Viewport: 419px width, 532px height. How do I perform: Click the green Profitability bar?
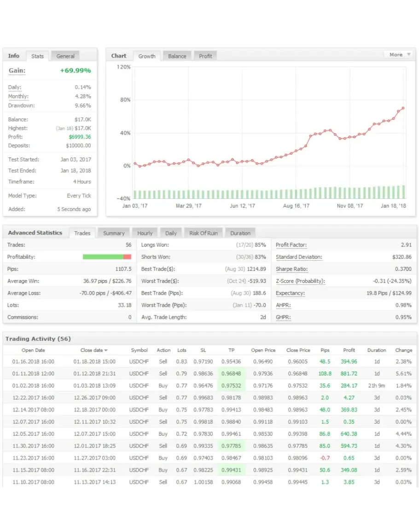point(103,257)
